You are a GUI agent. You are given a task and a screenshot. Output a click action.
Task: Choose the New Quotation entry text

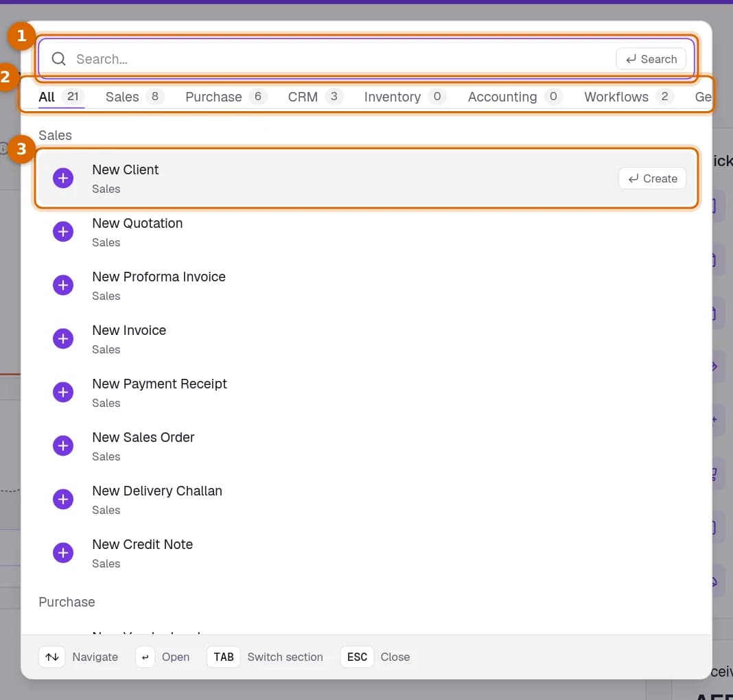coord(137,223)
